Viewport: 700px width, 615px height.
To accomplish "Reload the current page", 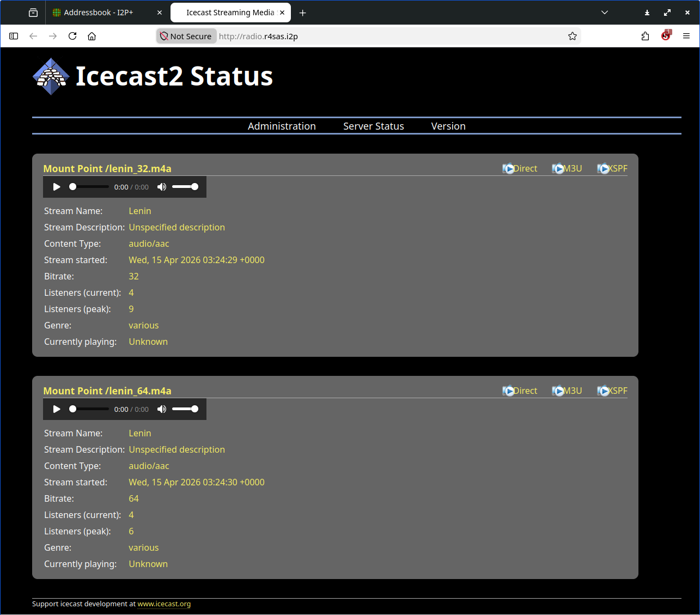I will point(72,36).
